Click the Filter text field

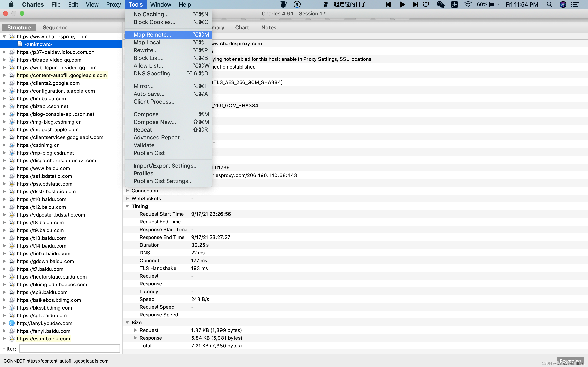tap(69, 349)
